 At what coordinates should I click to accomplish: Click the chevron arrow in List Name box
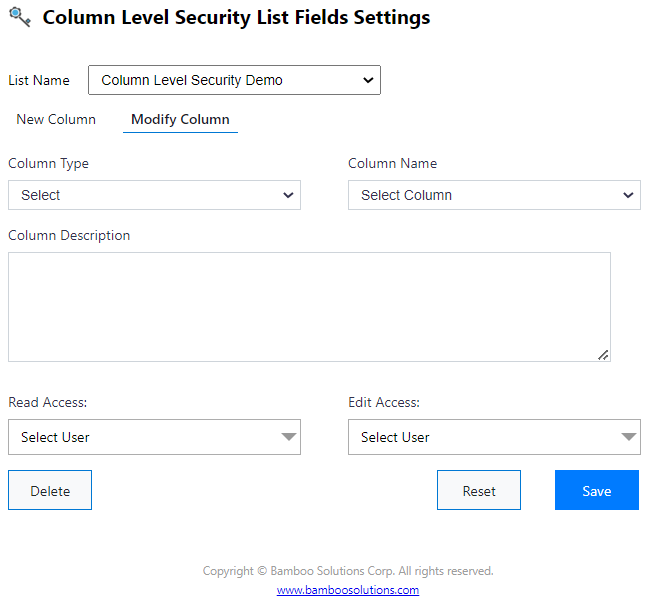click(368, 80)
